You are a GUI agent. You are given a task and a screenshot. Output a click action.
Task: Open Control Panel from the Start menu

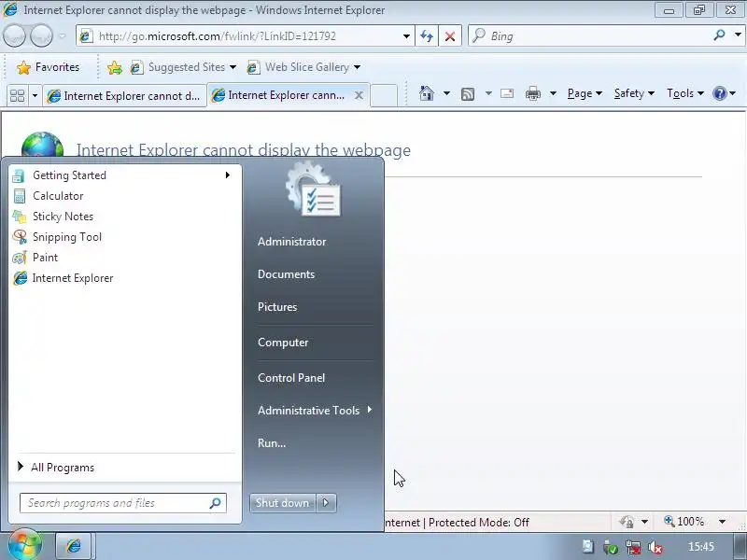pos(291,378)
